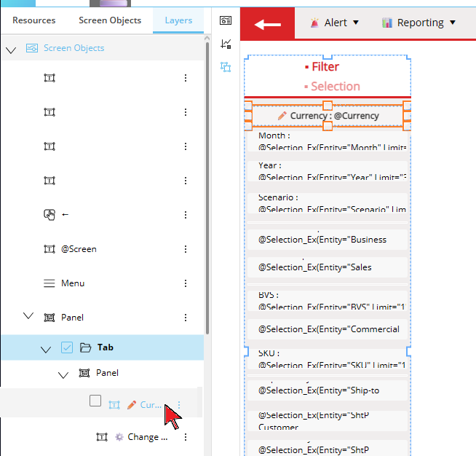Uncheck the Tab layer checkbox
This screenshot has width=476, height=456.
pyautogui.click(x=67, y=347)
